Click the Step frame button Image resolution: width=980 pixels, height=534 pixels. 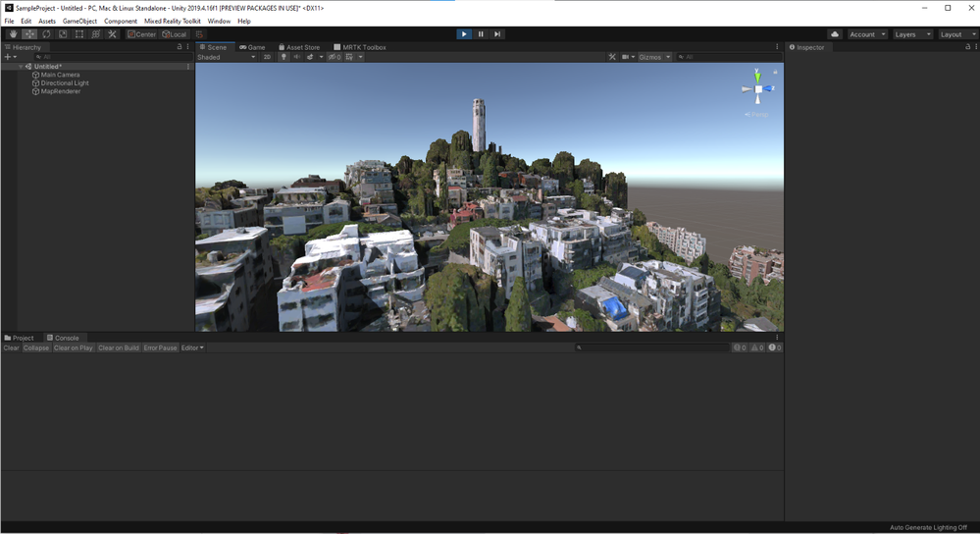(497, 34)
